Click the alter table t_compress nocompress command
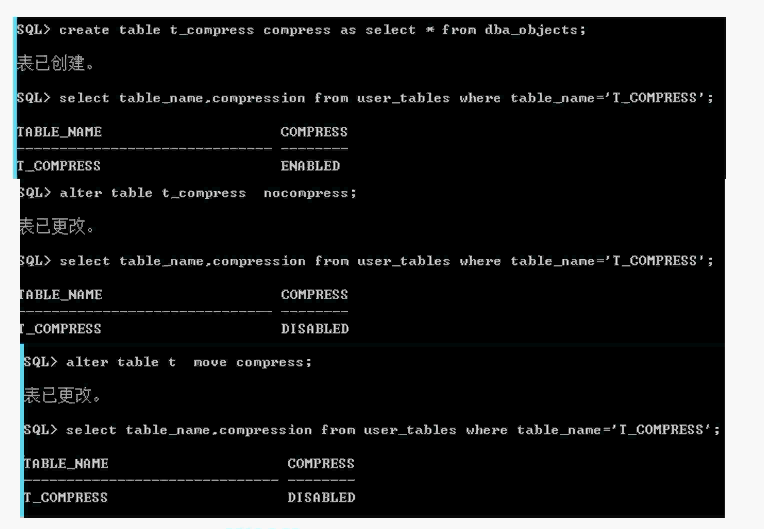Screen dimensions: 764x529 [x=188, y=193]
